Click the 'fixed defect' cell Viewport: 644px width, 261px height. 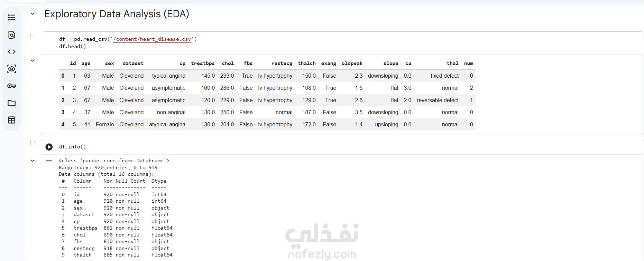tap(445, 76)
